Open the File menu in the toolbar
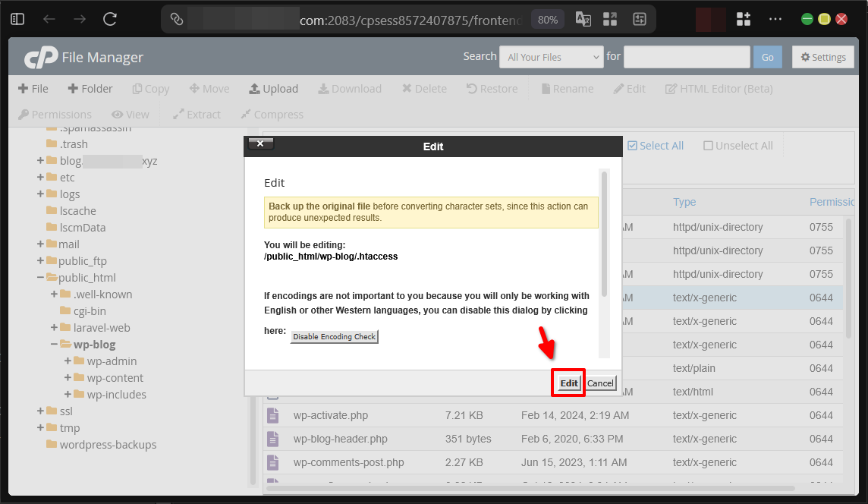Viewport: 868px width, 504px height. click(x=33, y=89)
